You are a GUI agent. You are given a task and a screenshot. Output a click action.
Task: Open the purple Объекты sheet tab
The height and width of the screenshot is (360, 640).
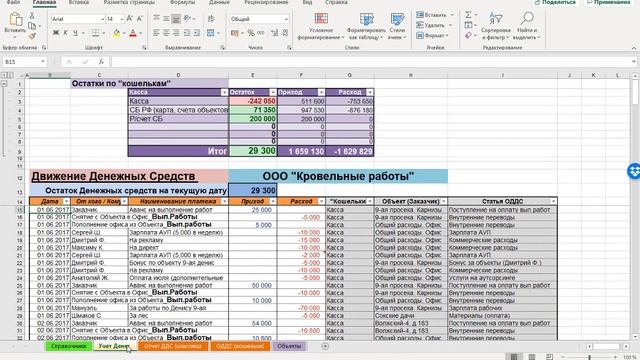[x=289, y=346]
